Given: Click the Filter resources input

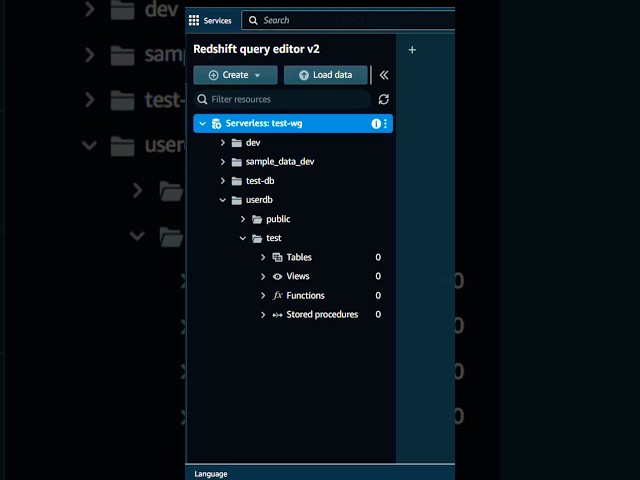Looking at the screenshot, I should coord(282,99).
